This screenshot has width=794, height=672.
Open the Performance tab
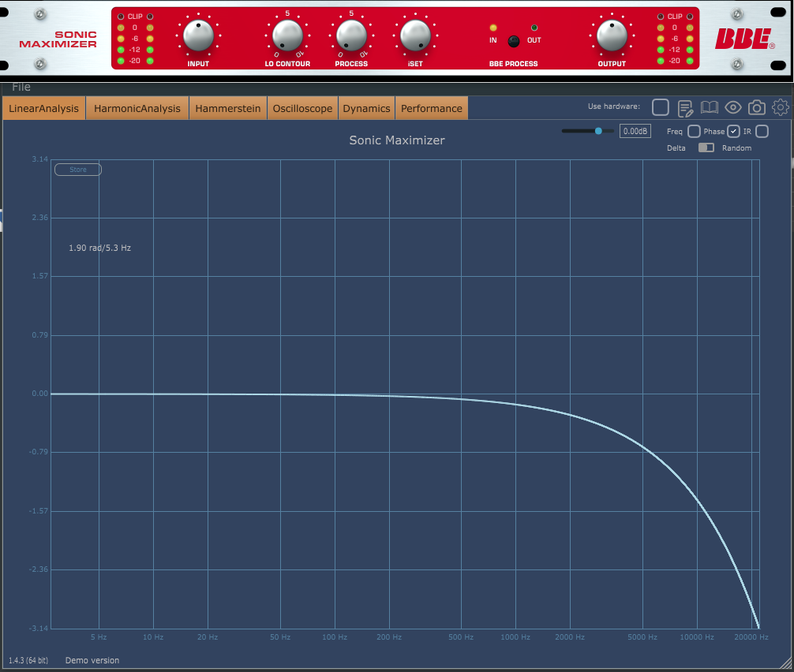click(x=432, y=108)
